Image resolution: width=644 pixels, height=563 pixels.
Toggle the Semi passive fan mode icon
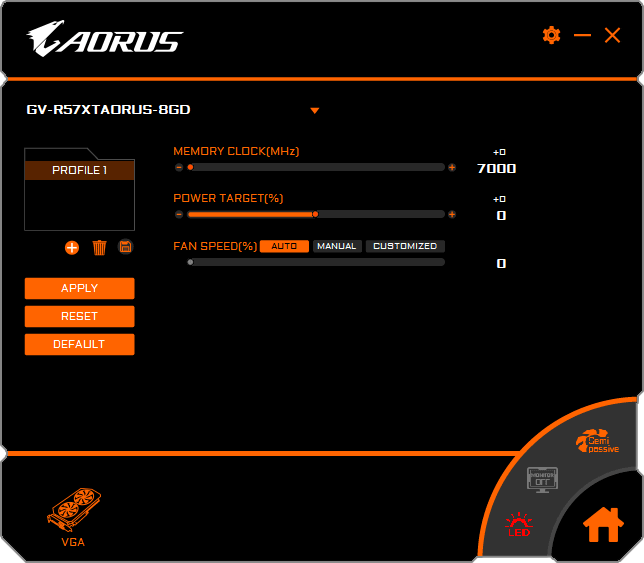[x=597, y=441]
